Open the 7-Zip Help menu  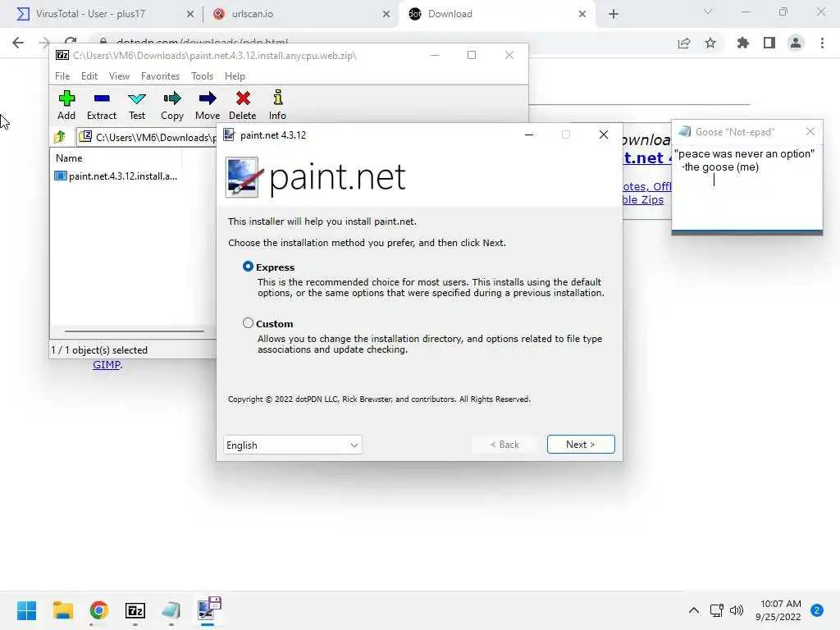pos(235,76)
